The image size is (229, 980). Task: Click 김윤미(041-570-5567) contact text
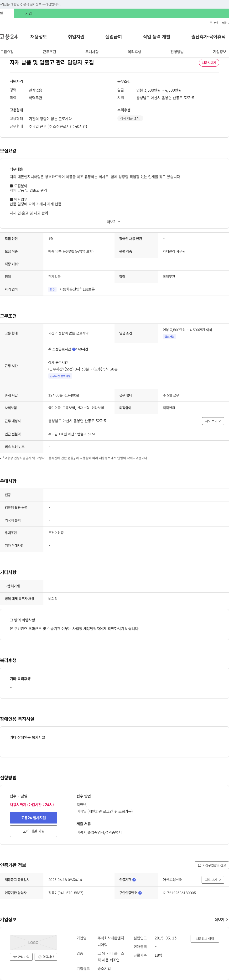66,893
